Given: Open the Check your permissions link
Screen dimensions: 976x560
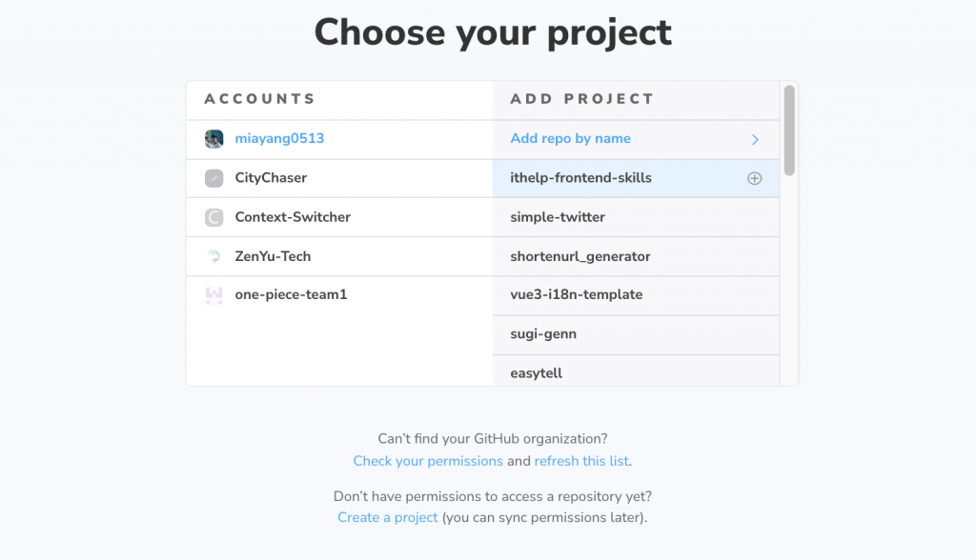Looking at the screenshot, I should pos(428,461).
